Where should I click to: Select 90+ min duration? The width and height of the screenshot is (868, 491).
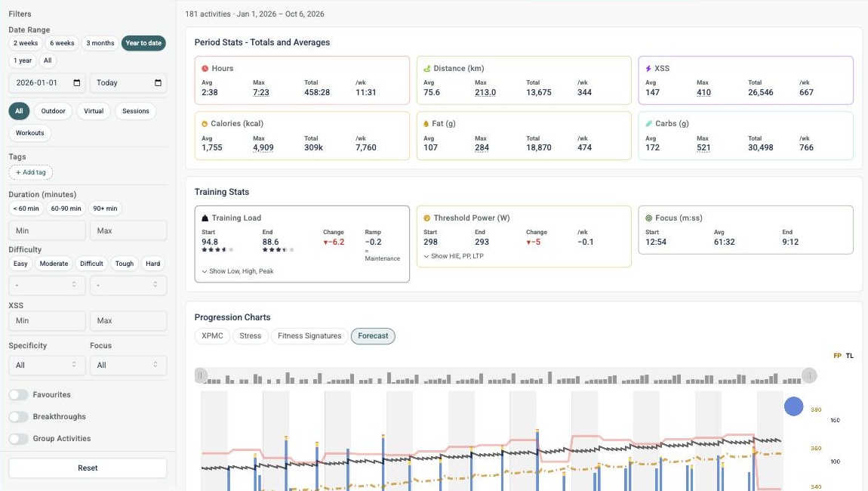click(x=105, y=209)
